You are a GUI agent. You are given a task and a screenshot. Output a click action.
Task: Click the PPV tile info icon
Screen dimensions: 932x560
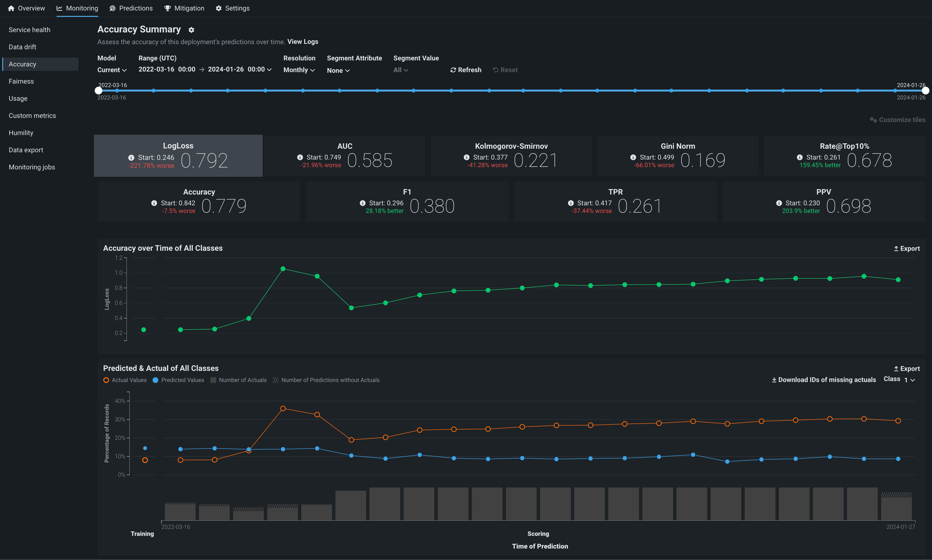click(779, 203)
